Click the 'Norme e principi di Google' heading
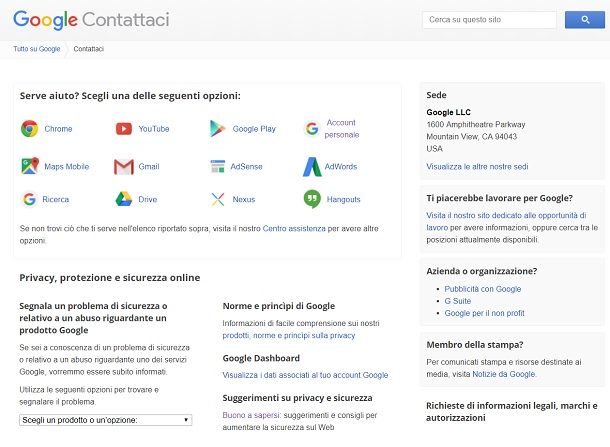610x447 pixels. (279, 306)
